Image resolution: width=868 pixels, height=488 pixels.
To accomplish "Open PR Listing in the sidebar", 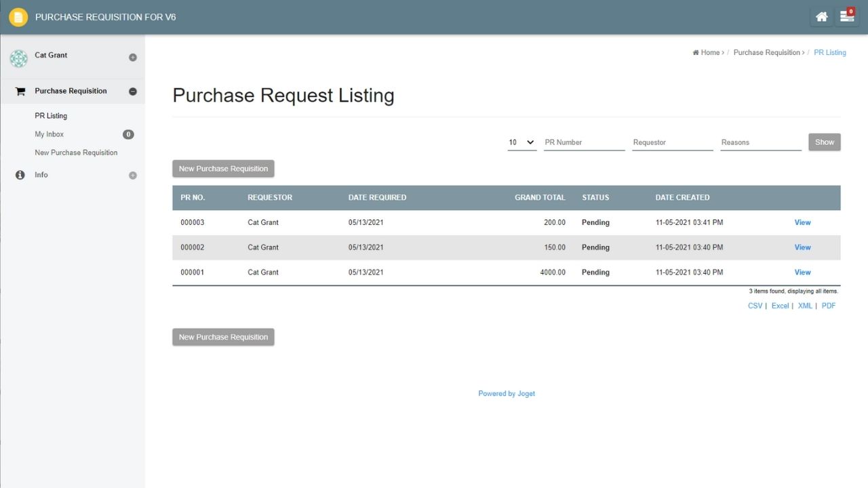I will 51,116.
